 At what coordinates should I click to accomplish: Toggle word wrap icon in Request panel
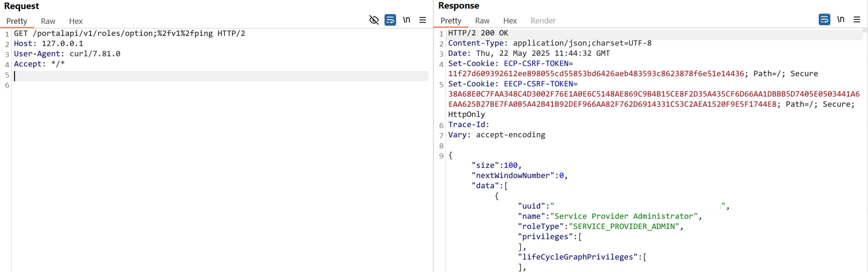point(390,20)
